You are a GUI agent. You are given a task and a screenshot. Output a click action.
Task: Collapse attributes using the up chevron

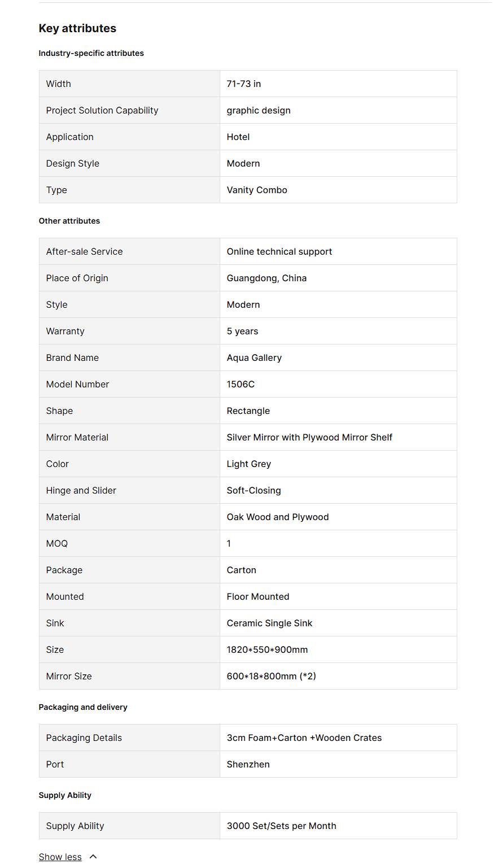[x=93, y=857]
